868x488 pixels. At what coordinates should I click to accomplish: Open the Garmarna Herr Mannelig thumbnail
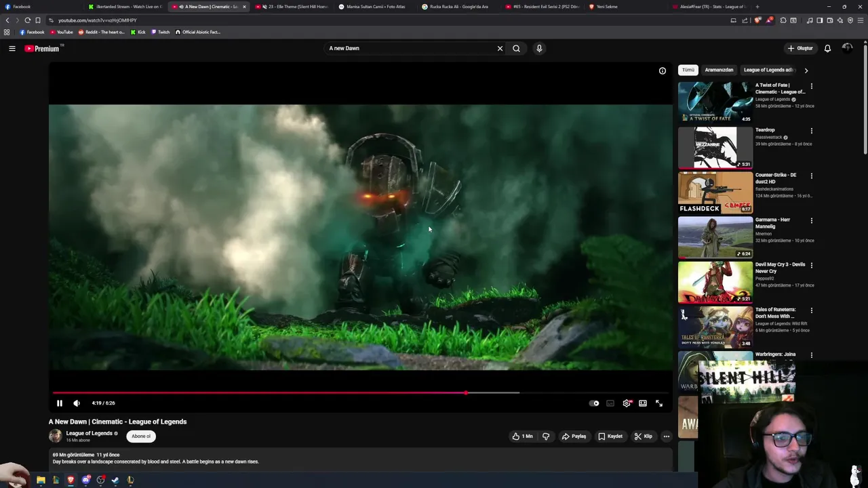[715, 237]
